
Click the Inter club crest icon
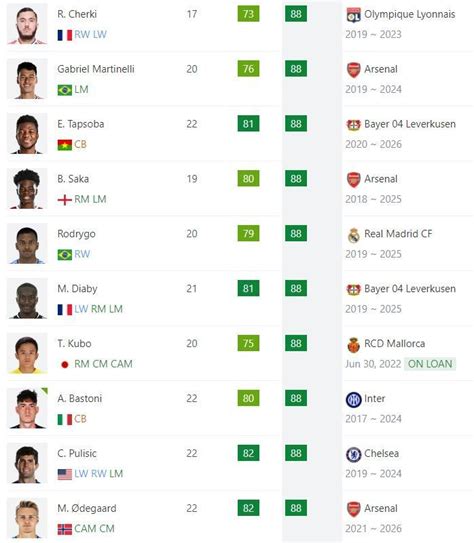click(x=354, y=399)
